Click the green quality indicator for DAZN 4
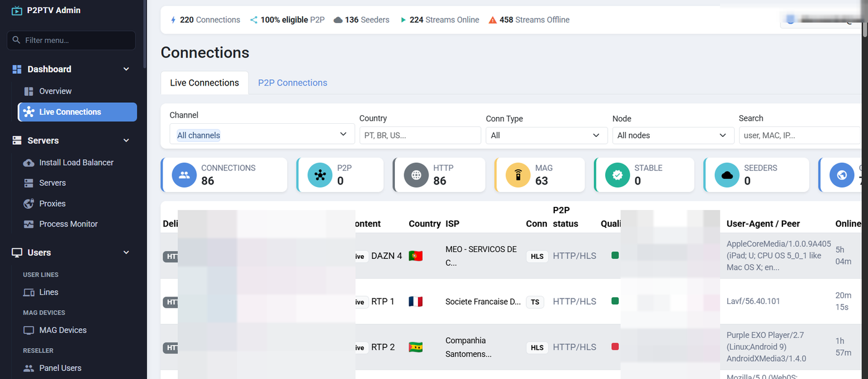This screenshot has height=379, width=868. click(x=615, y=255)
